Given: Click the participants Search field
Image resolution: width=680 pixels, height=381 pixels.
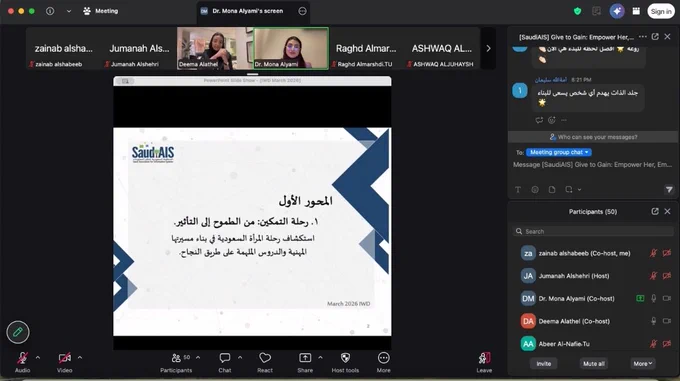Looking at the screenshot, I should coord(593,231).
